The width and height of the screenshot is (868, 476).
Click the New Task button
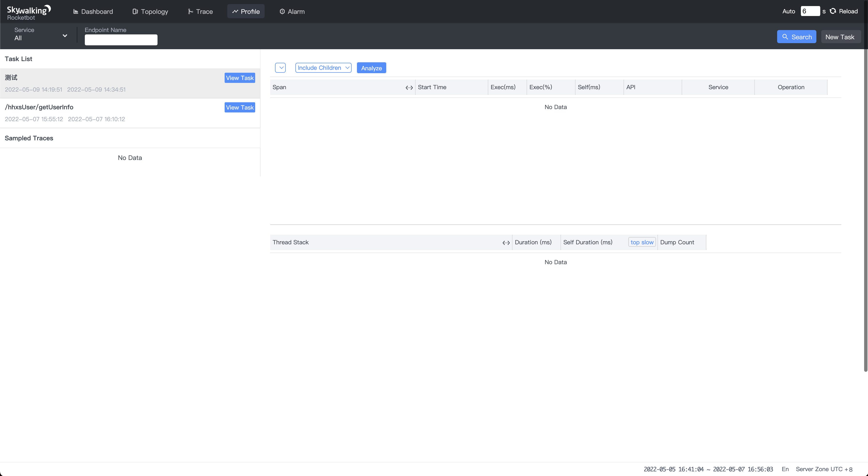pyautogui.click(x=841, y=37)
